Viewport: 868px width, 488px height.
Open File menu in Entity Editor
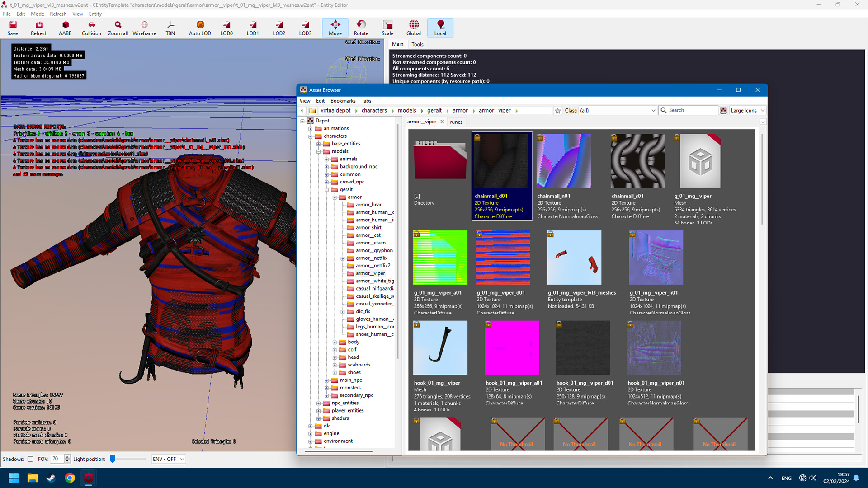7,14
